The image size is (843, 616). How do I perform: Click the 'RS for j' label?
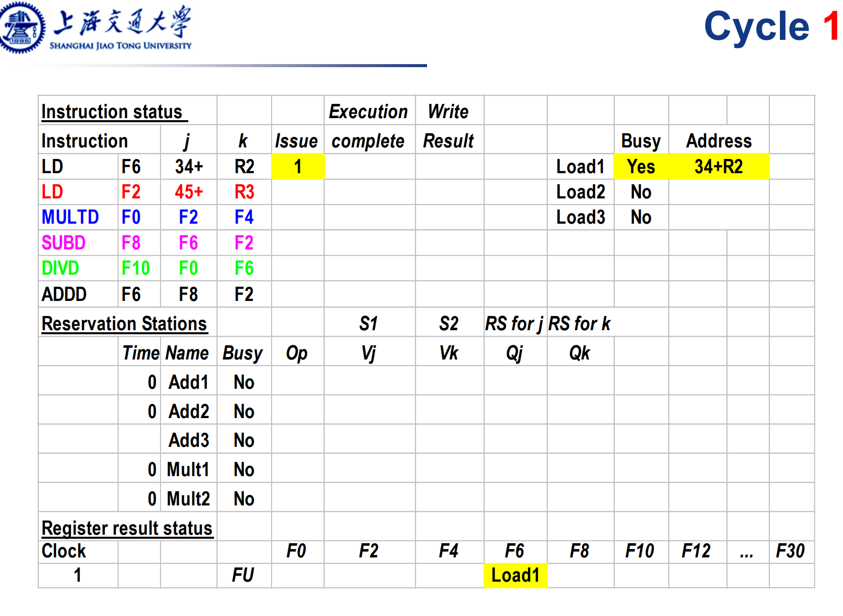pos(514,324)
